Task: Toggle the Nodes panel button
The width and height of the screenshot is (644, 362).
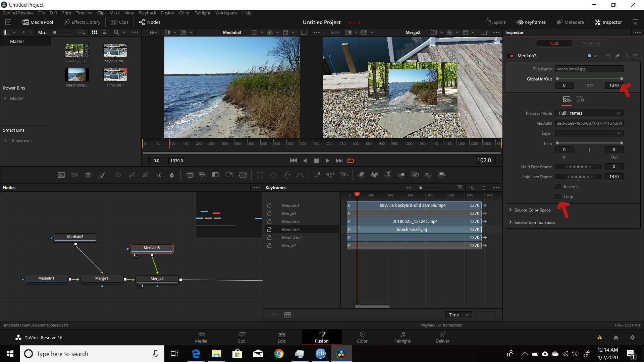Action: (150, 22)
